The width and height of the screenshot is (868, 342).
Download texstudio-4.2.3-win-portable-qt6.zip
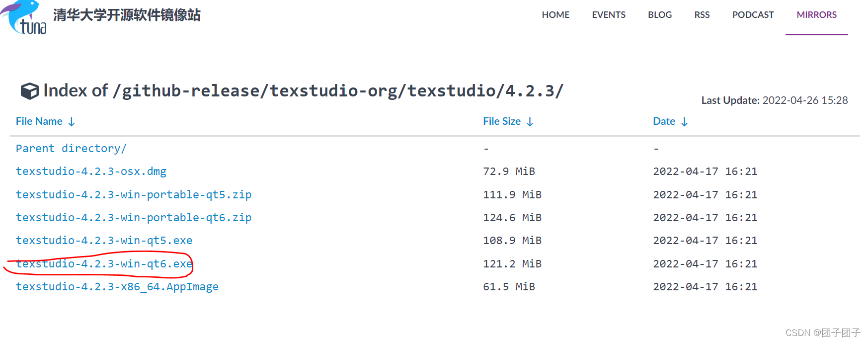(x=134, y=218)
